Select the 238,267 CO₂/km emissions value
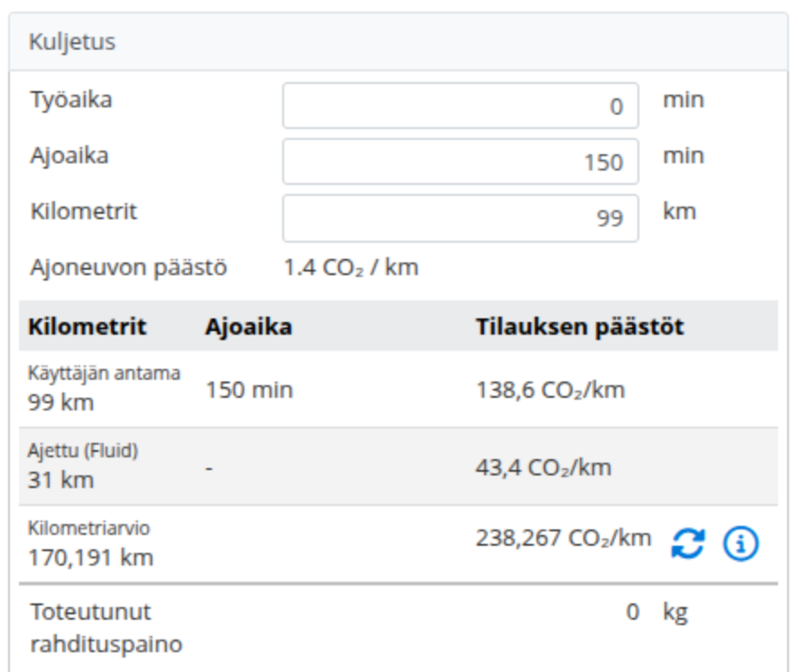This screenshot has height=672, width=798. [563, 539]
